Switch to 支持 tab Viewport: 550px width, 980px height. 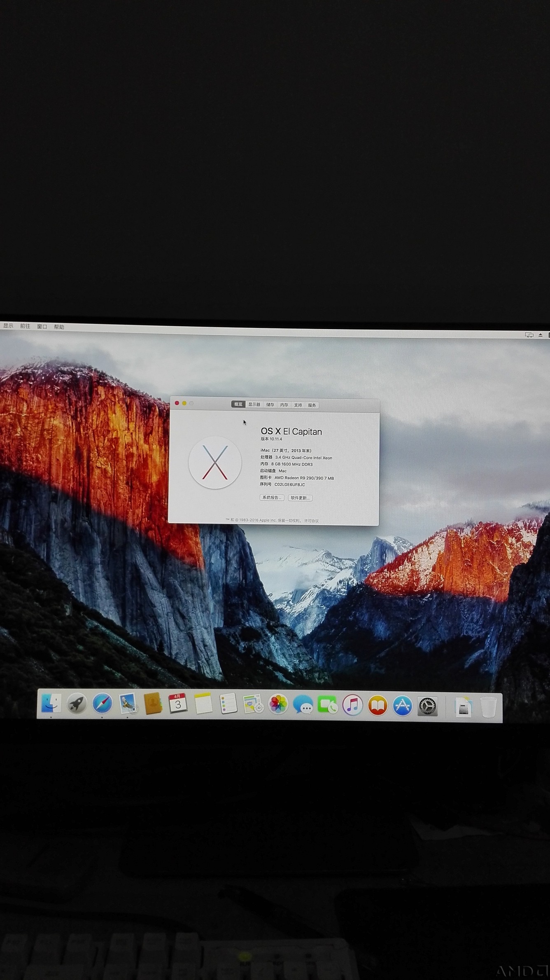[x=298, y=405]
